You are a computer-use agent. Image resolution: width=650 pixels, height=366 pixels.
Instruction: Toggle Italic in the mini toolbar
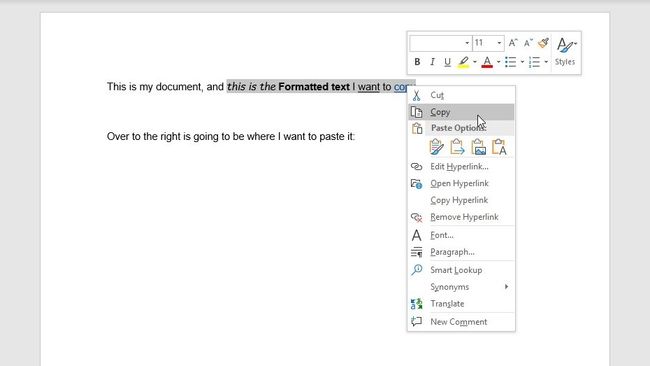[x=432, y=62]
